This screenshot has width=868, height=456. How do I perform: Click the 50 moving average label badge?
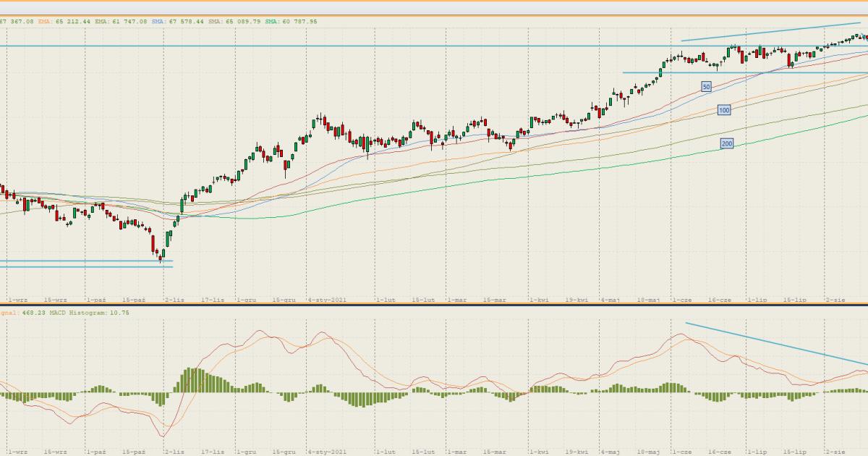[x=706, y=86]
